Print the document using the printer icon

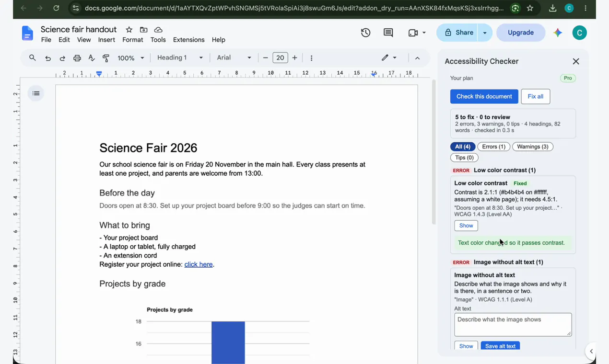point(77,58)
